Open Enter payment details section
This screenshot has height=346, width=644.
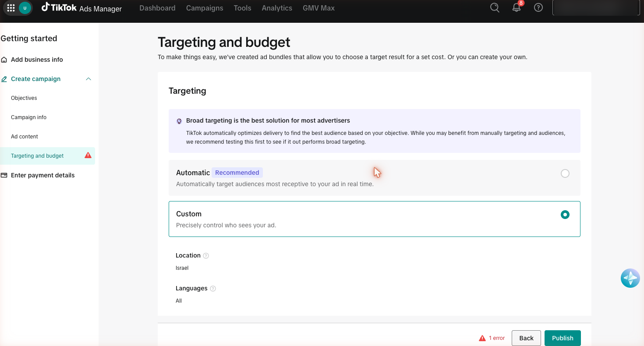point(43,175)
